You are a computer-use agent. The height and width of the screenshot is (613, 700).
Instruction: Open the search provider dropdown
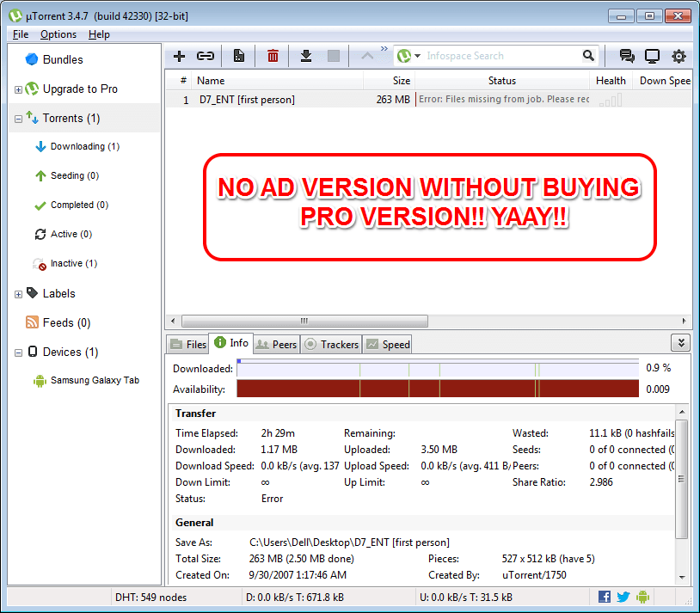point(417,56)
